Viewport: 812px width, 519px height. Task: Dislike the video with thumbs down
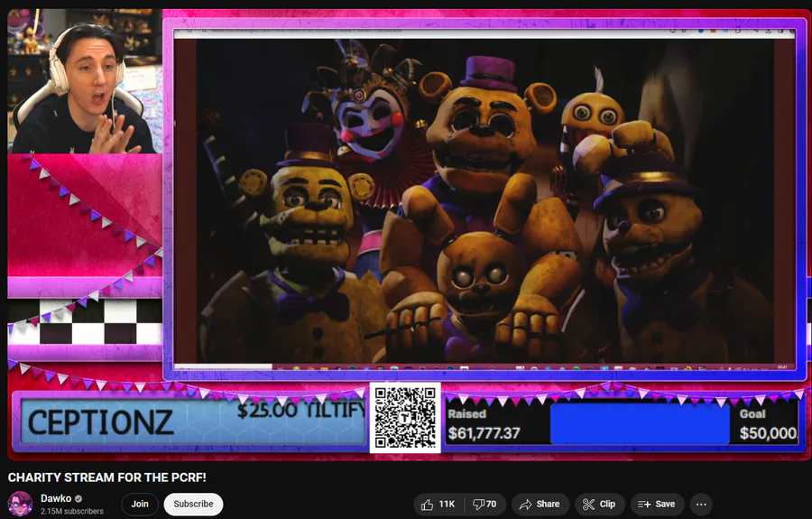point(484,504)
